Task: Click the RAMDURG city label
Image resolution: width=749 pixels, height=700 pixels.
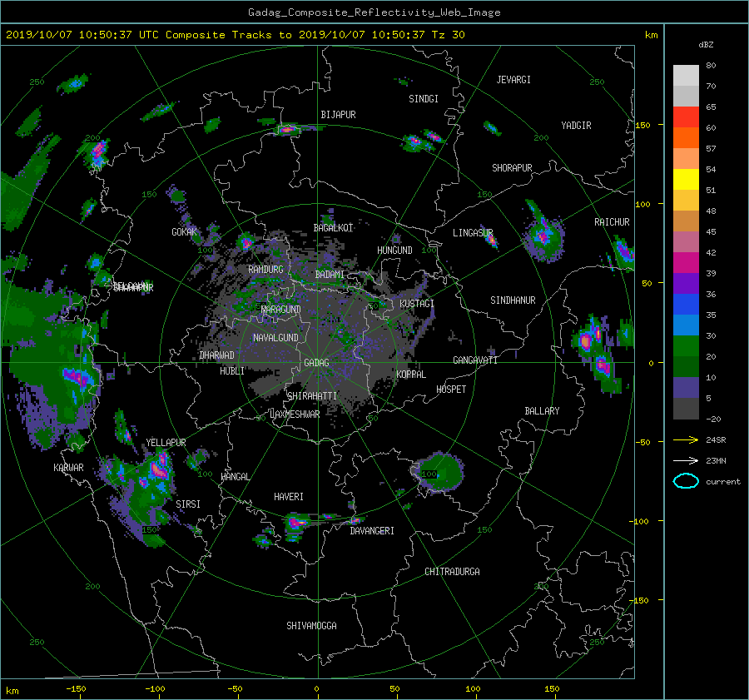Action: (265, 270)
